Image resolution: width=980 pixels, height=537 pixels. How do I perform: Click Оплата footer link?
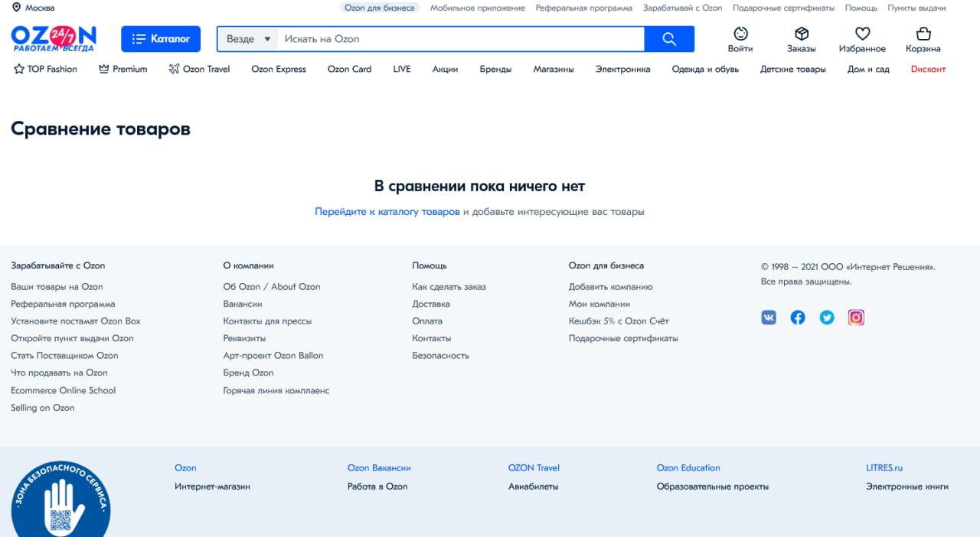click(427, 321)
